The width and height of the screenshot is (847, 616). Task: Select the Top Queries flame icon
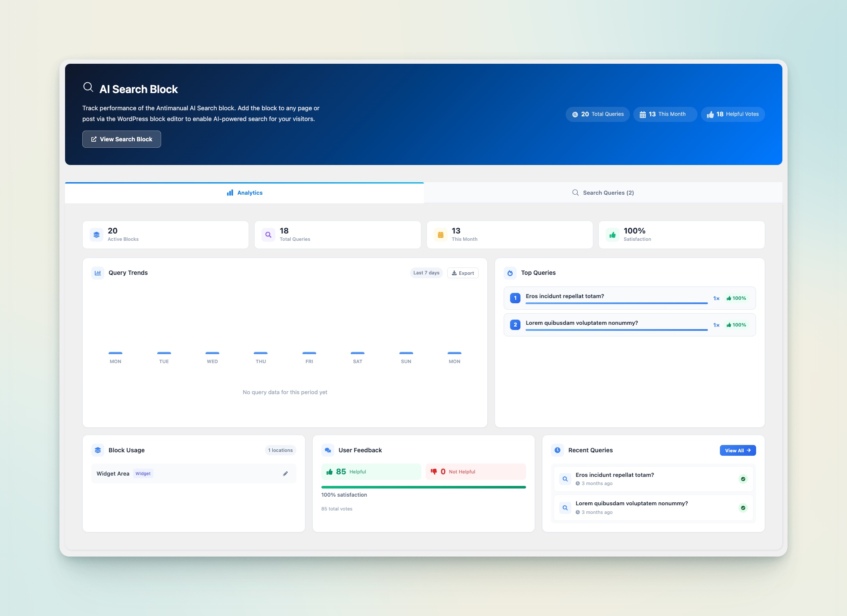click(x=509, y=273)
